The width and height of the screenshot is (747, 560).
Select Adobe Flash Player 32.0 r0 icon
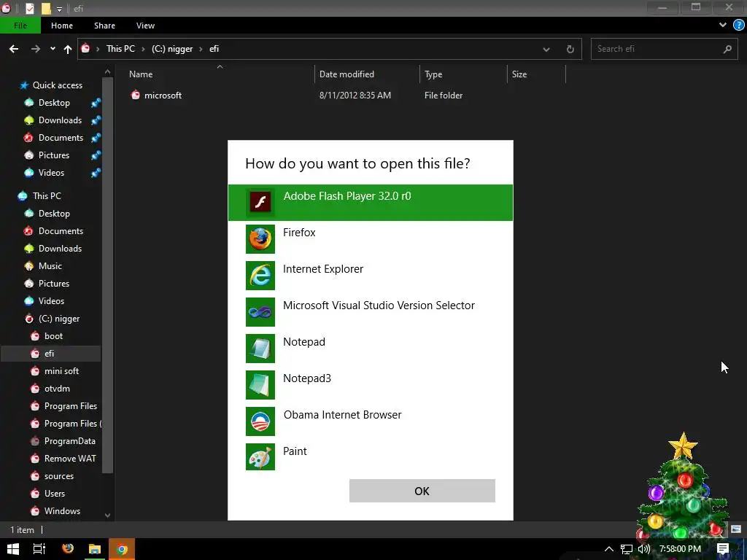point(260,203)
